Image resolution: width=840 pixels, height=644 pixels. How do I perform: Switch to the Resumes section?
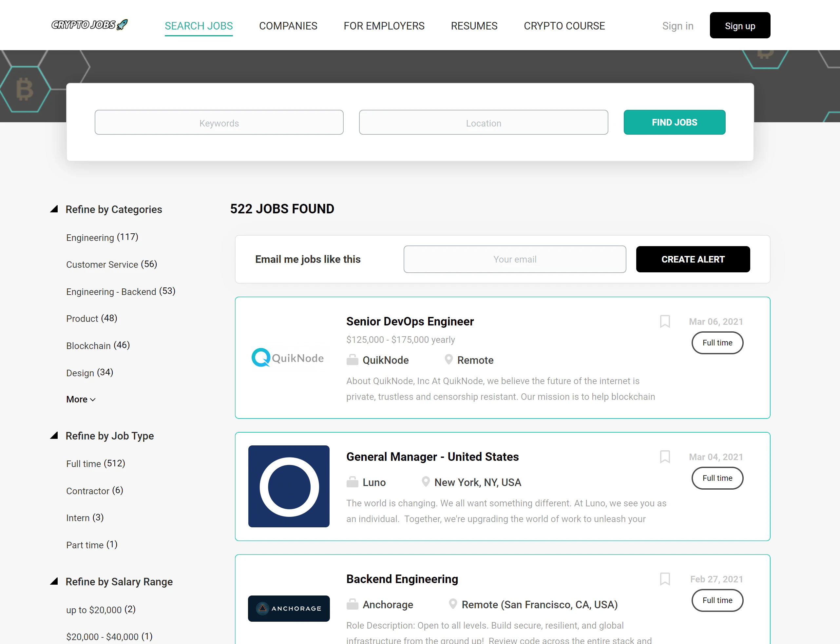474,26
